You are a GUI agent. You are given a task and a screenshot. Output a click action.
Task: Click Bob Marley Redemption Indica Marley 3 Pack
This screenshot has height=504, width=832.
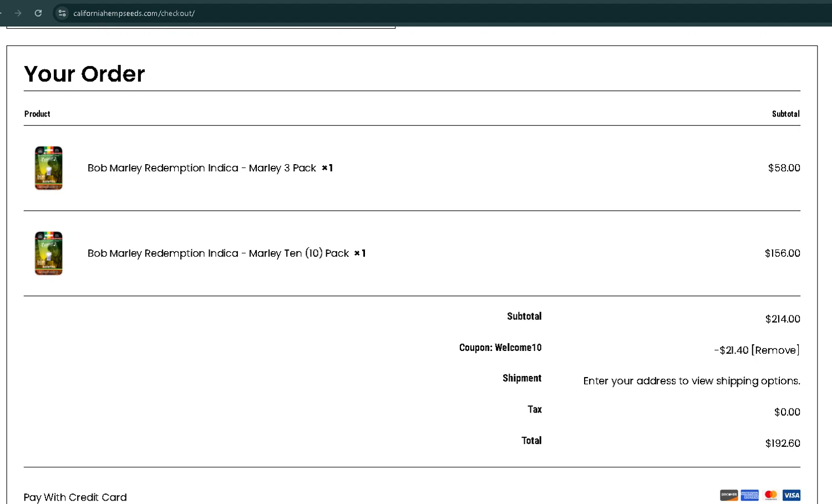202,168
